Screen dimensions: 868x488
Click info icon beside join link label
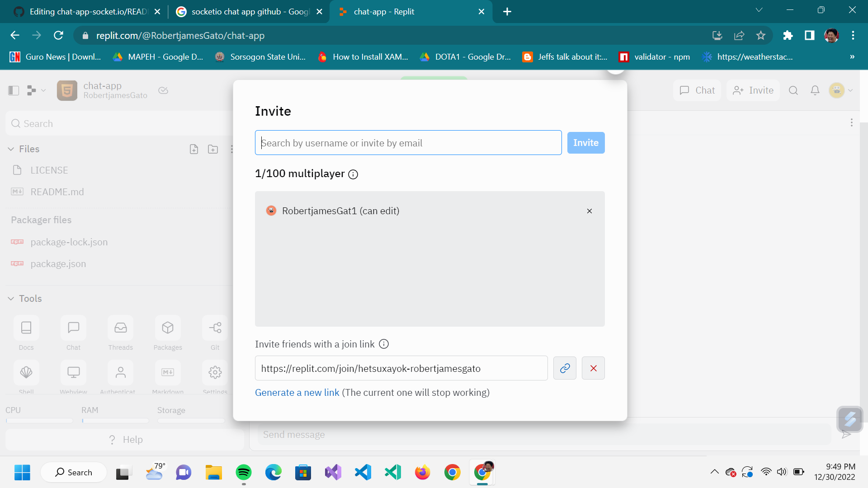(383, 344)
